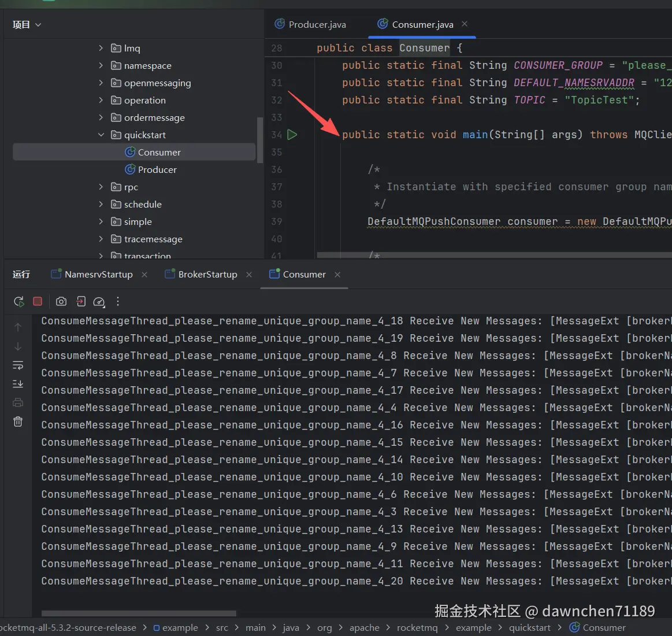
Task: Click line number 32 in the gutter
Action: click(276, 100)
